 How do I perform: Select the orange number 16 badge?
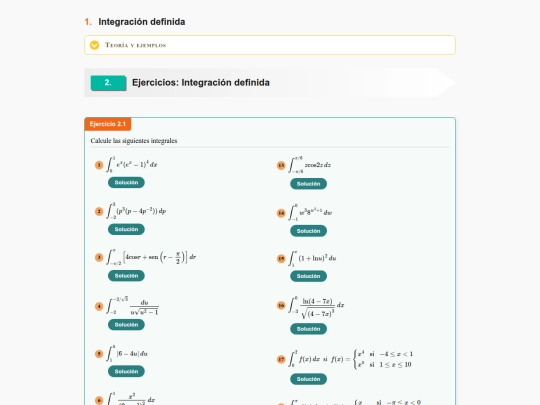tap(281, 305)
